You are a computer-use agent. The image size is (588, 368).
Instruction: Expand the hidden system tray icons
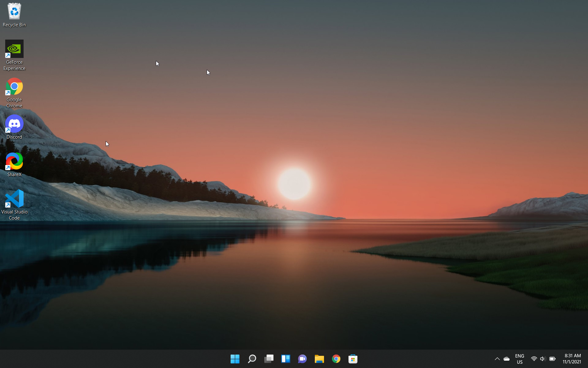point(497,359)
